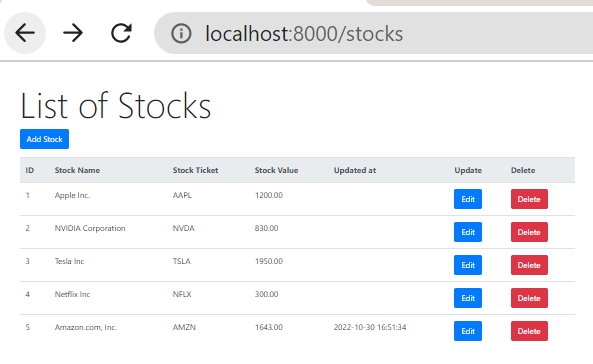Screen dimensions: 593x364
Task: Select the 1950.00 value cell
Action: pos(269,261)
